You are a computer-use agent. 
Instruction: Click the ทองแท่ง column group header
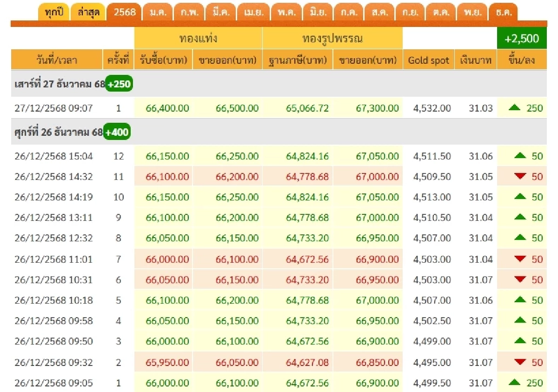coord(199,38)
